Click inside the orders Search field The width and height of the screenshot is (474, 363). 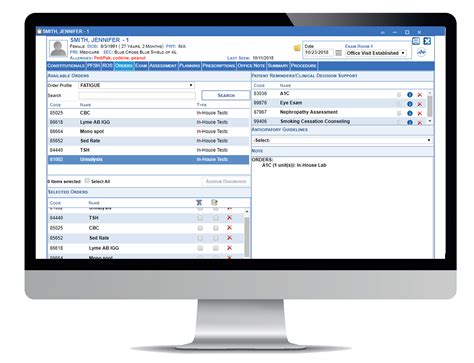click(x=137, y=96)
